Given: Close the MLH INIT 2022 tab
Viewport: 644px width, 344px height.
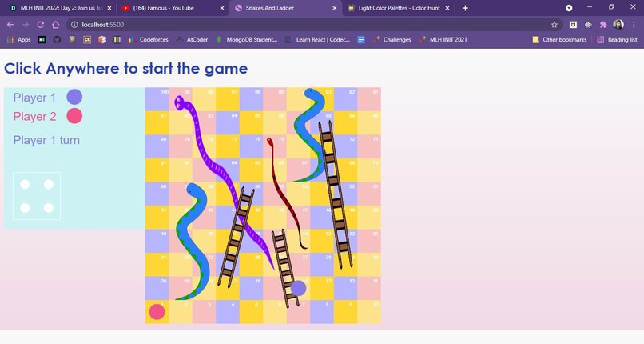Looking at the screenshot, I should pyautogui.click(x=109, y=8).
